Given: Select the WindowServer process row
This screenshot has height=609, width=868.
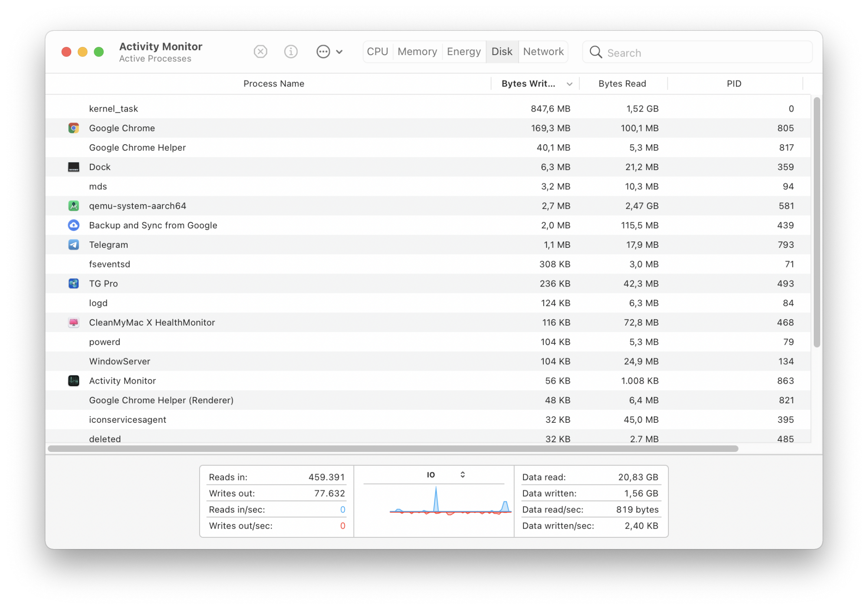Looking at the screenshot, I should tap(428, 361).
